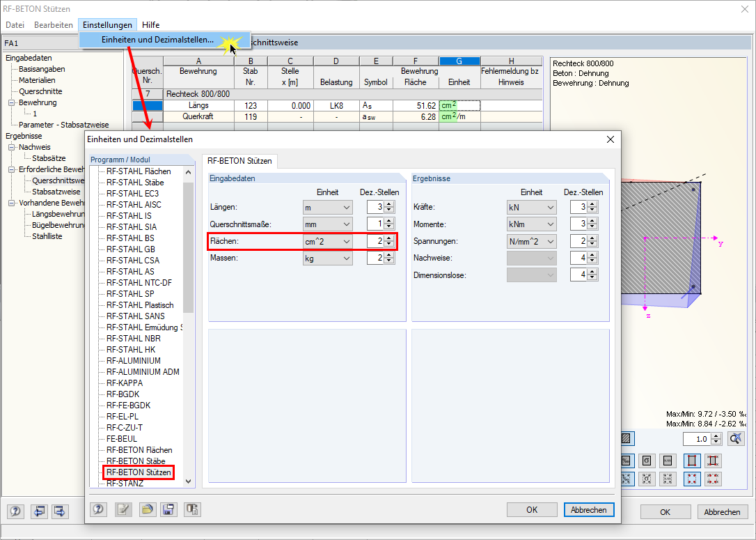Open a saved units configuration via the folder icon
Viewport: 756px width, 540px height.
[x=148, y=509]
